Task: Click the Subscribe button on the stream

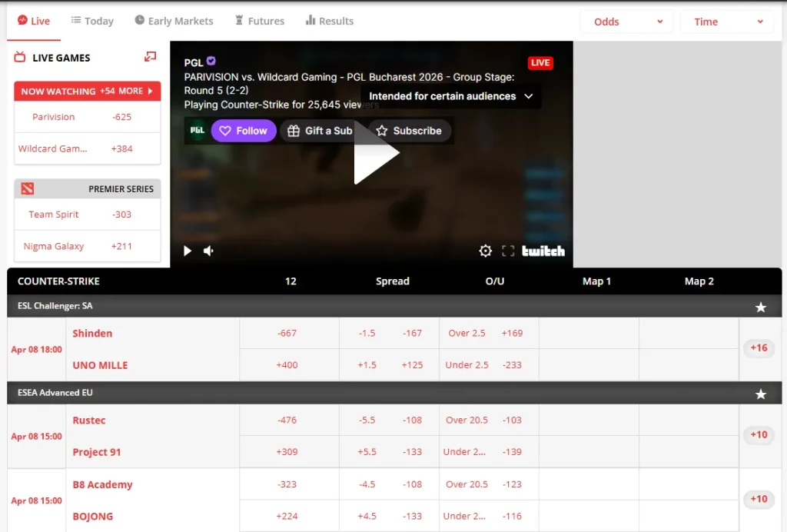Action: click(x=409, y=131)
